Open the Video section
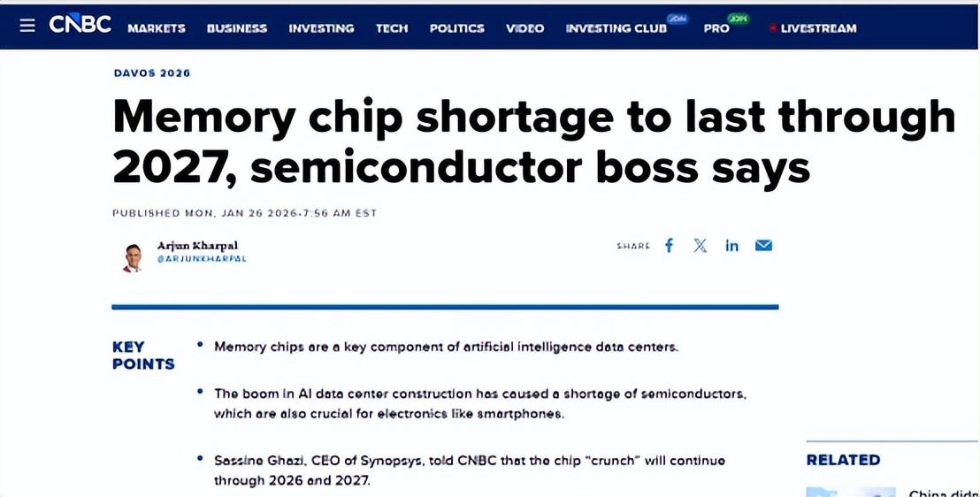Viewport: 980px width, 497px height. pyautogui.click(x=524, y=28)
